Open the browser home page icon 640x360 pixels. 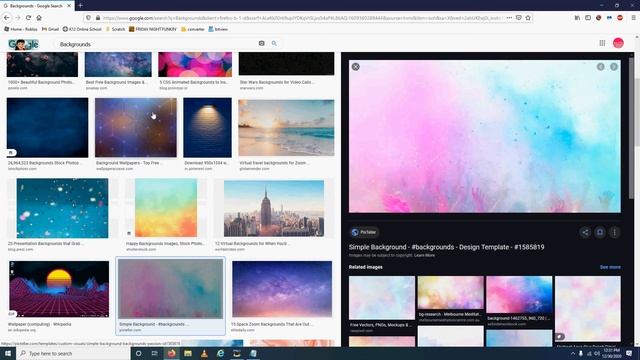(39, 18)
